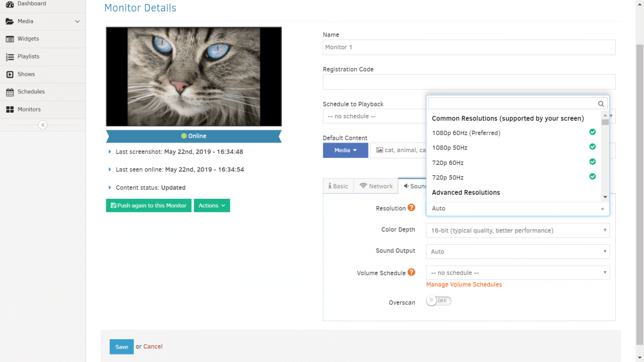Toggle the Overscan switch on
The width and height of the screenshot is (644, 362).
point(438,301)
